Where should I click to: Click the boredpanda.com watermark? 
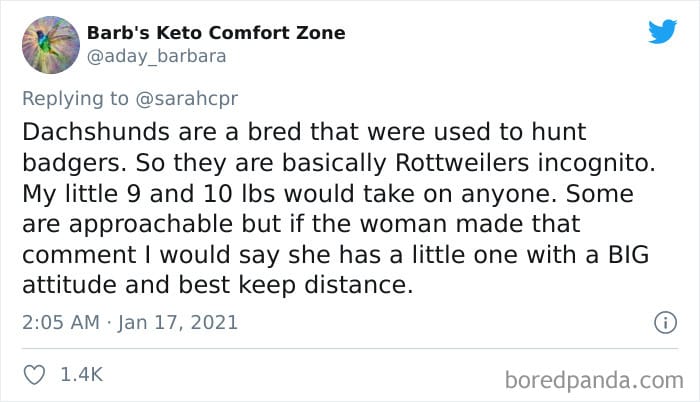coord(594,381)
